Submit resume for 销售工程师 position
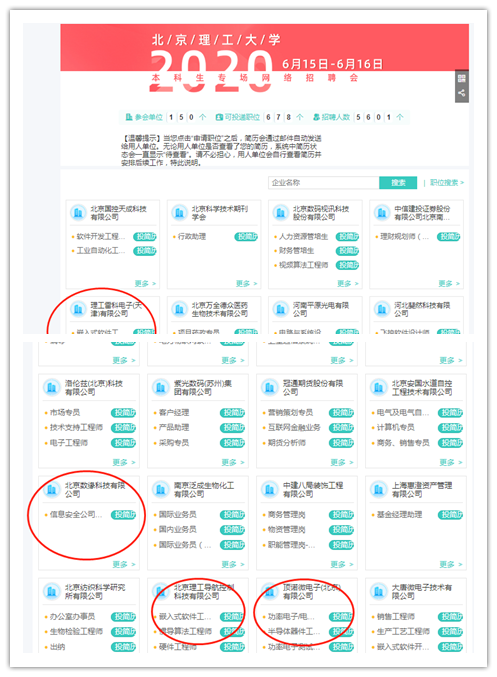Screen dimensions: 497x677 click(450, 617)
